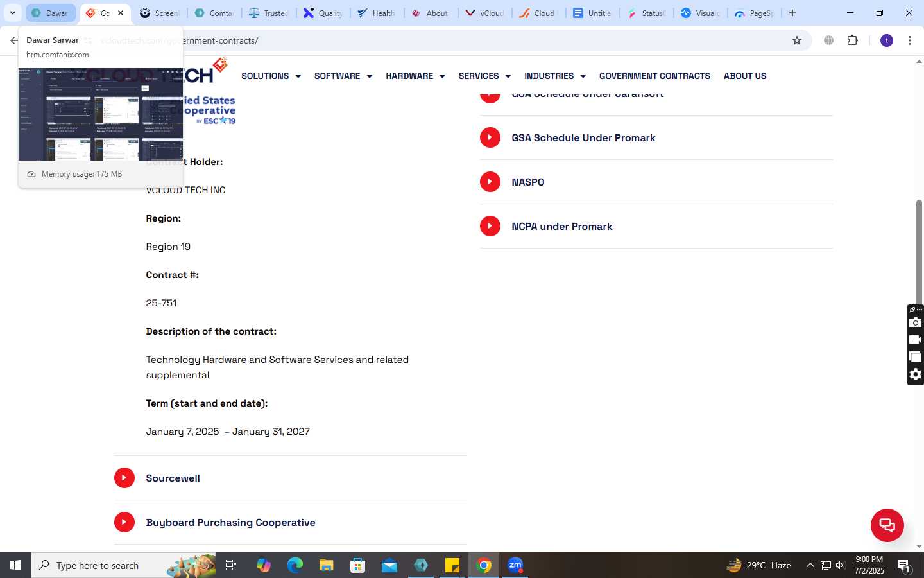This screenshot has height=578, width=924.
Task: Expand Buyboard Purchasing Cooperative red arrow icon
Action: [x=124, y=522]
